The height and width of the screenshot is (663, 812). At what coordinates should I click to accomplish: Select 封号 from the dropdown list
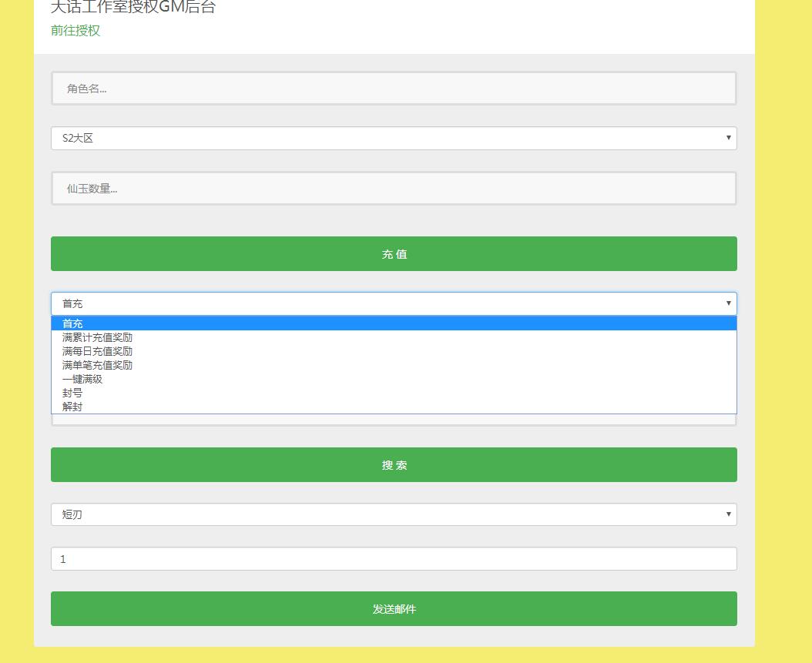(x=73, y=393)
